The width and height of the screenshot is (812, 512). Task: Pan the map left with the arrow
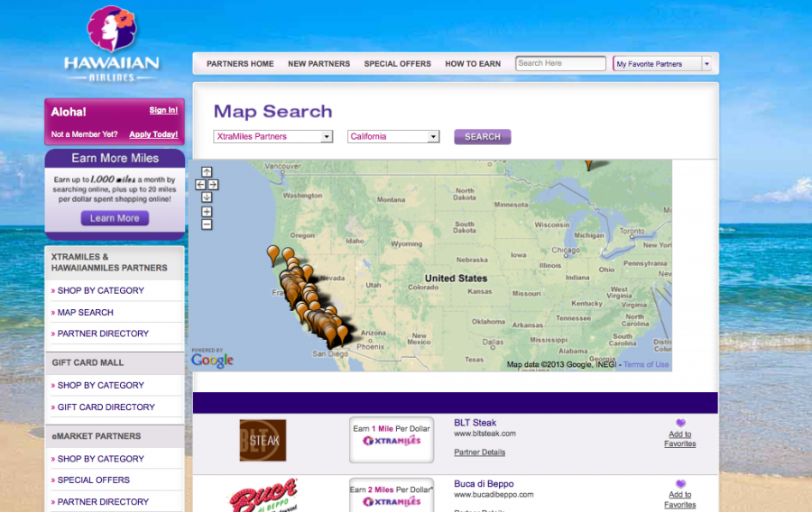pos(200,185)
